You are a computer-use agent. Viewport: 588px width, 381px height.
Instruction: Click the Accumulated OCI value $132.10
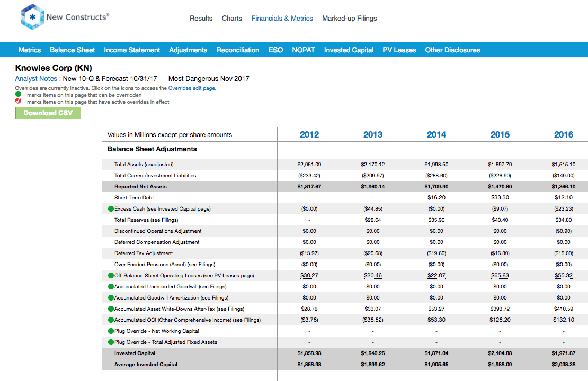coord(564,320)
